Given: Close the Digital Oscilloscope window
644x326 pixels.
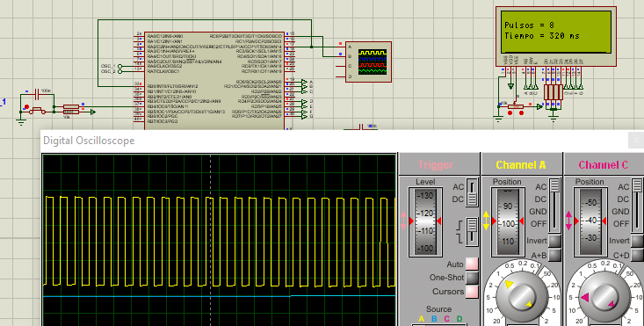Looking at the screenshot, I should coord(636,141).
